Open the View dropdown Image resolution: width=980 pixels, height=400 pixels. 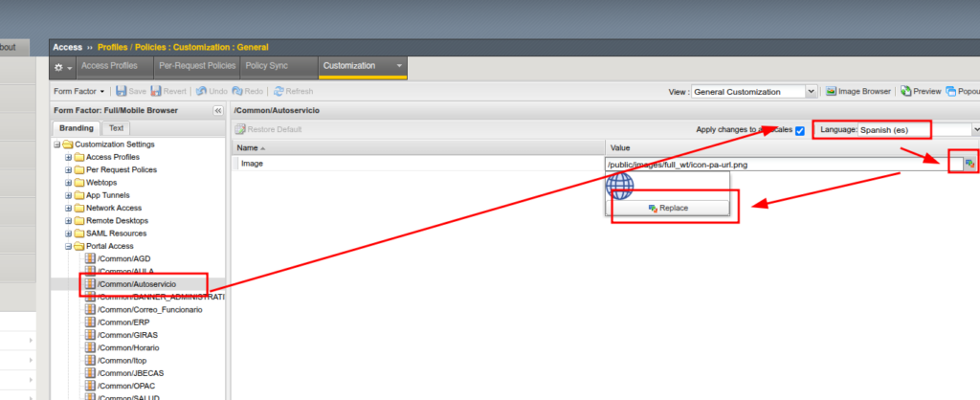pyautogui.click(x=812, y=91)
